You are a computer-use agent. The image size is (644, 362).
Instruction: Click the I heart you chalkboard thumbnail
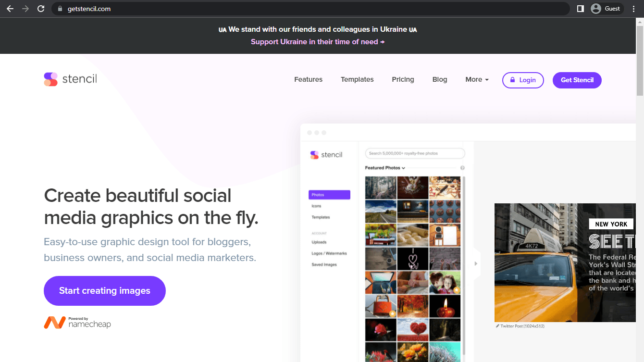coord(413,259)
